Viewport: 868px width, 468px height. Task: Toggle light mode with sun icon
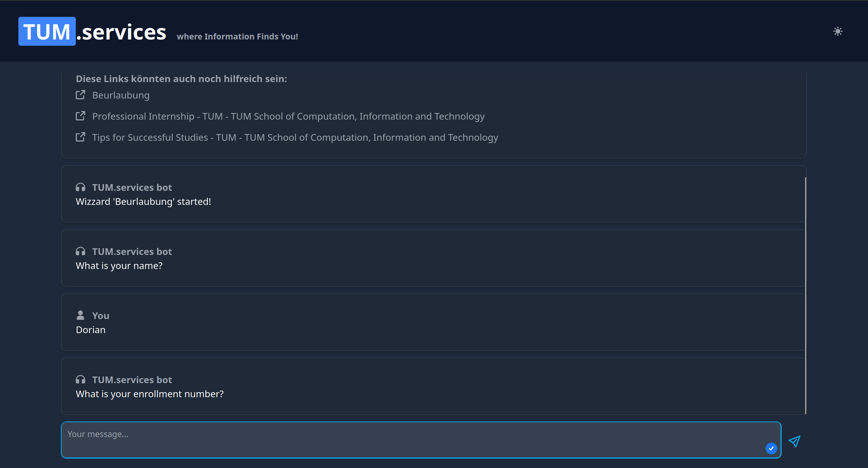tap(838, 31)
